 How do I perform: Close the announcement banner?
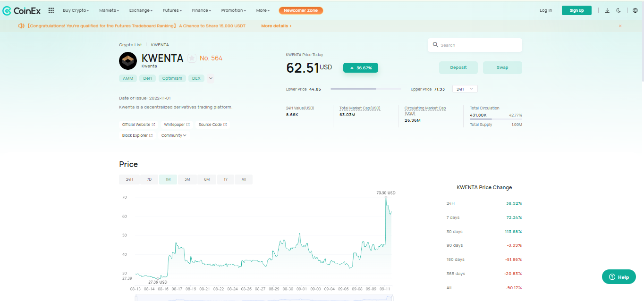(620, 26)
